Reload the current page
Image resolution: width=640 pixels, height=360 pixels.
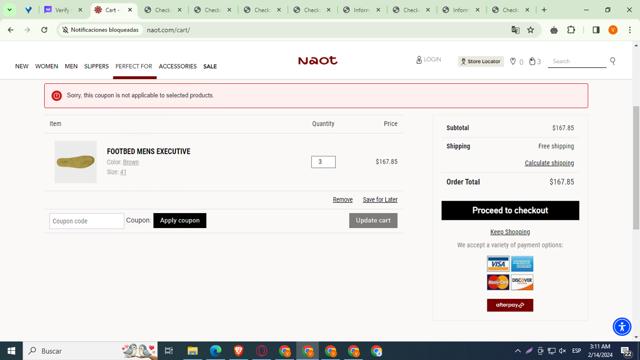tap(44, 30)
